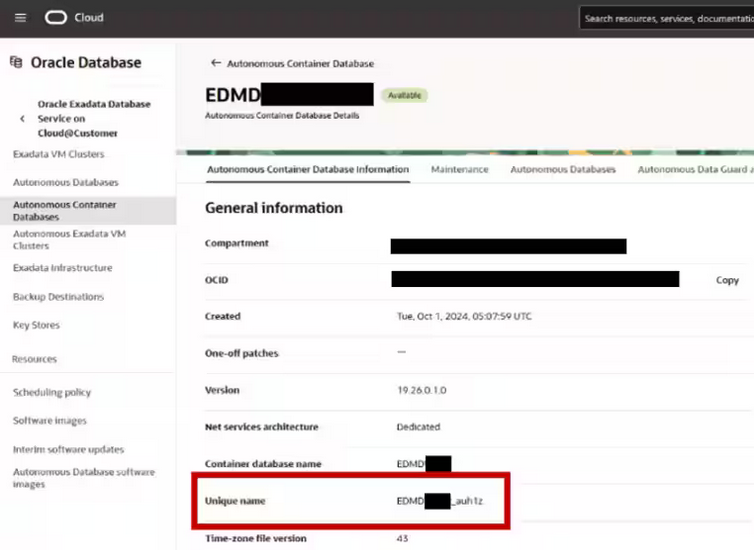Open Backup Destinations sidebar link
Screen dimensions: 754x550
pos(59,297)
